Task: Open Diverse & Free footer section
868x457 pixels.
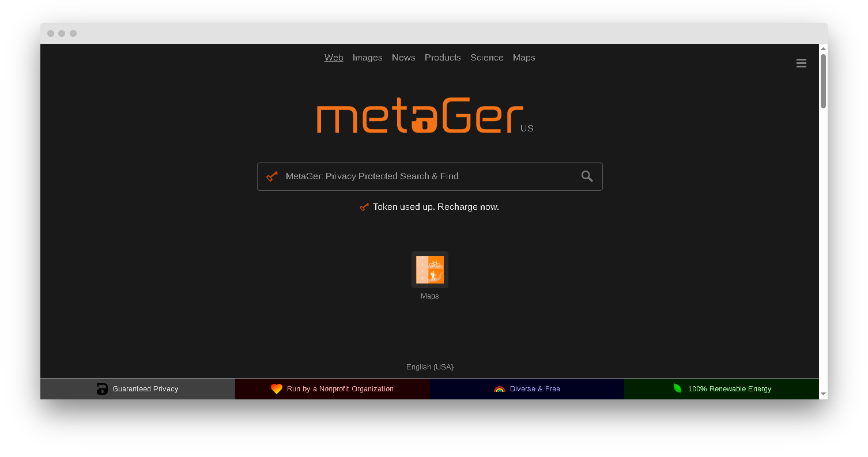Action: pos(527,389)
